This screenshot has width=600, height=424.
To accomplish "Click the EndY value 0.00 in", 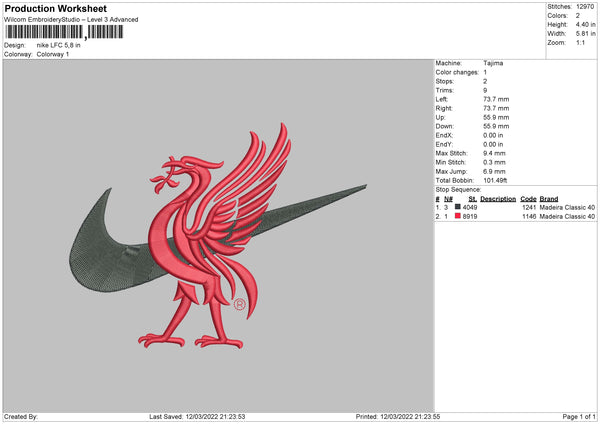I will pyautogui.click(x=493, y=144).
